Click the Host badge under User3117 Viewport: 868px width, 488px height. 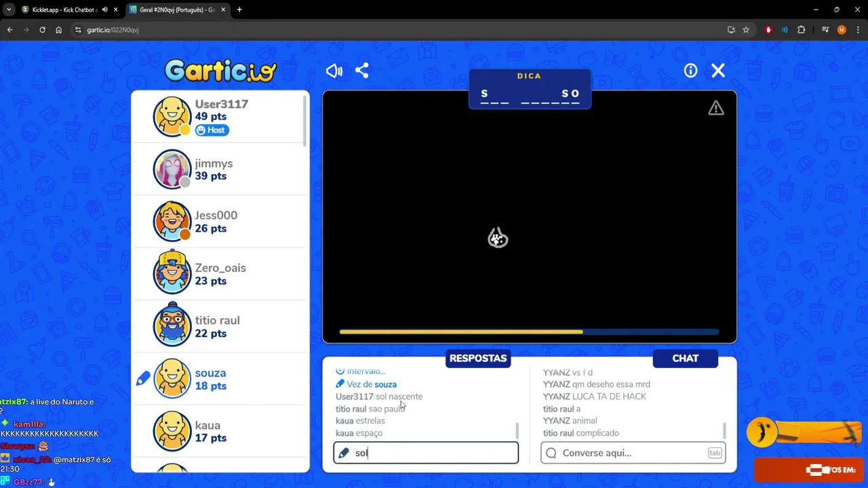click(x=212, y=130)
